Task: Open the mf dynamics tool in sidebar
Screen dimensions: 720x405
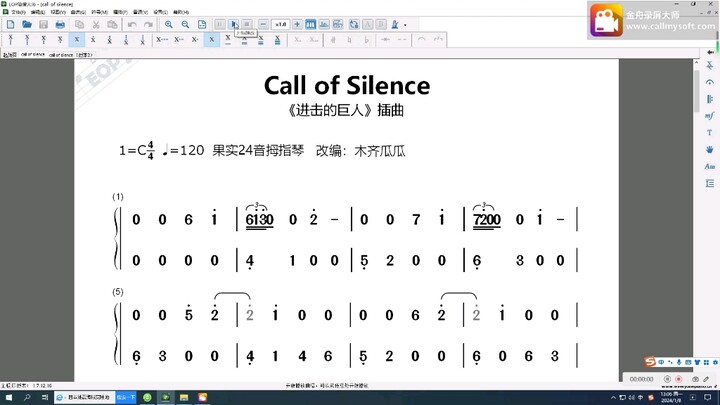Action: (x=710, y=116)
